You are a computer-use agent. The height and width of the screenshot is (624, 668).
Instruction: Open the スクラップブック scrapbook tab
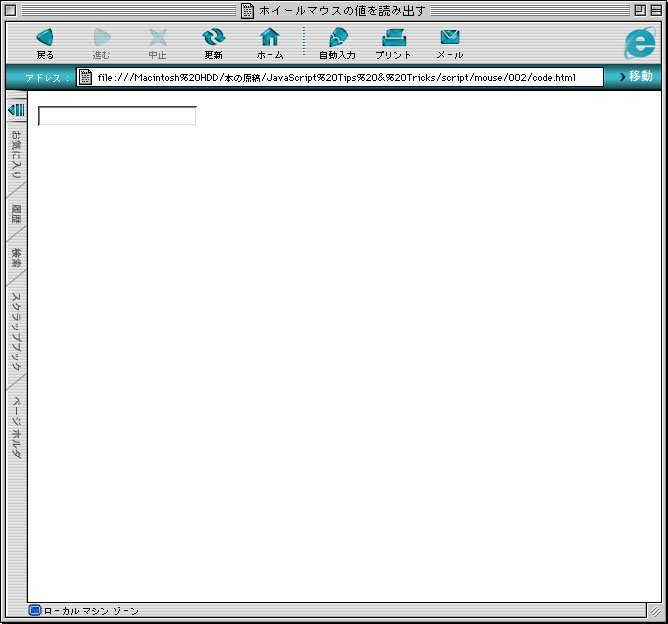click(16, 331)
